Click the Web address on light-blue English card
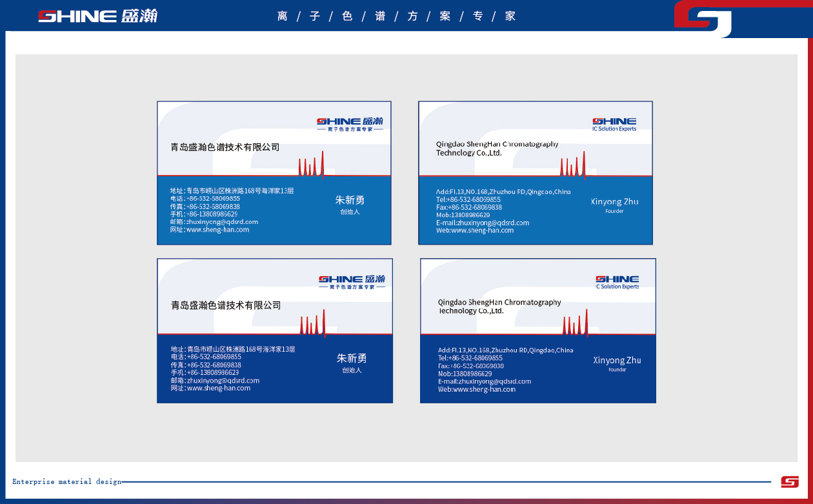Screen dimensions: 813x504 [475, 230]
